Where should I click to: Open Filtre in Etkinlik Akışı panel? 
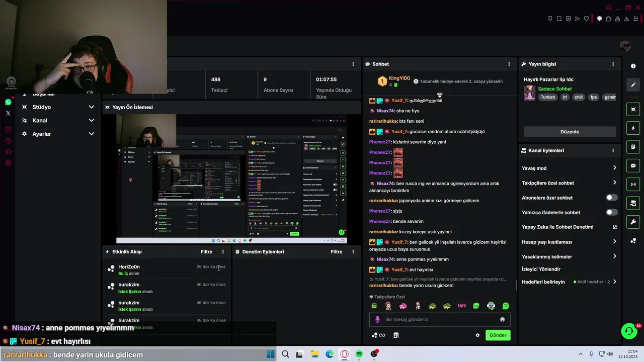[206, 252]
